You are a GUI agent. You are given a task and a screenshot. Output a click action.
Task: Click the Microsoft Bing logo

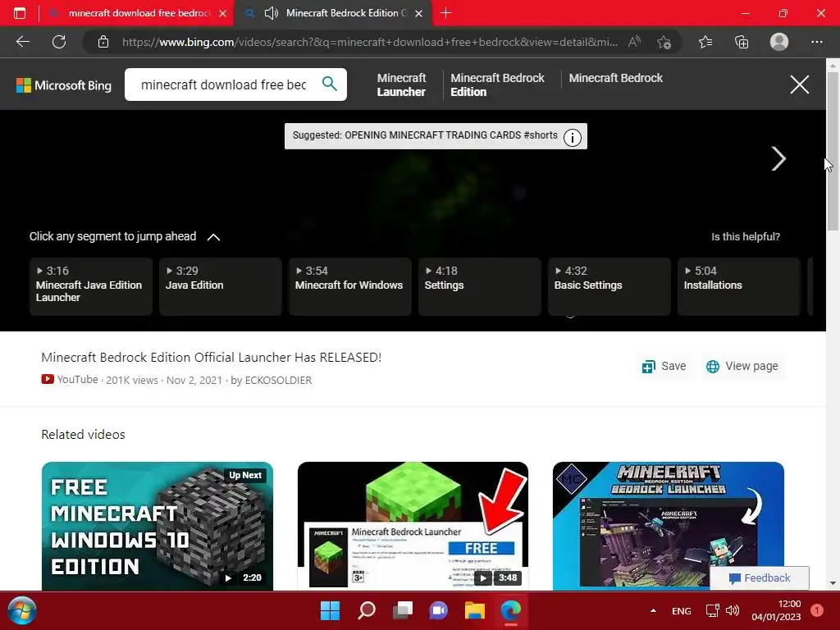[64, 85]
